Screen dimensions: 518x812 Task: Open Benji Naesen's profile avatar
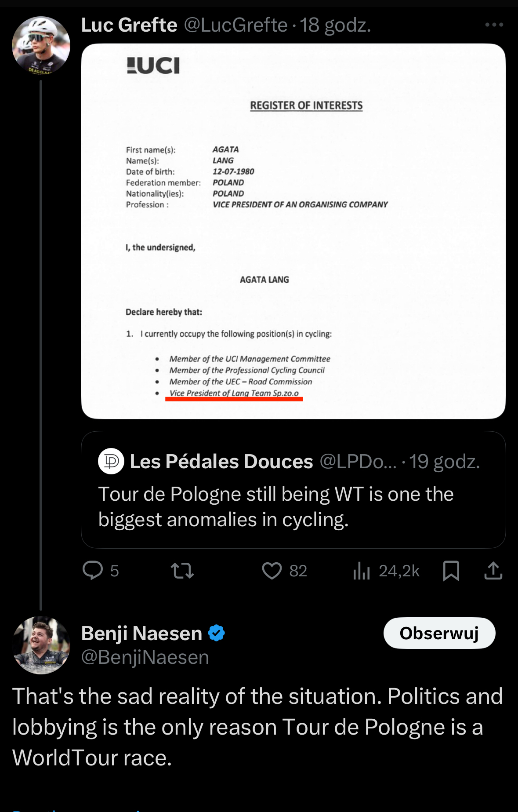click(42, 645)
